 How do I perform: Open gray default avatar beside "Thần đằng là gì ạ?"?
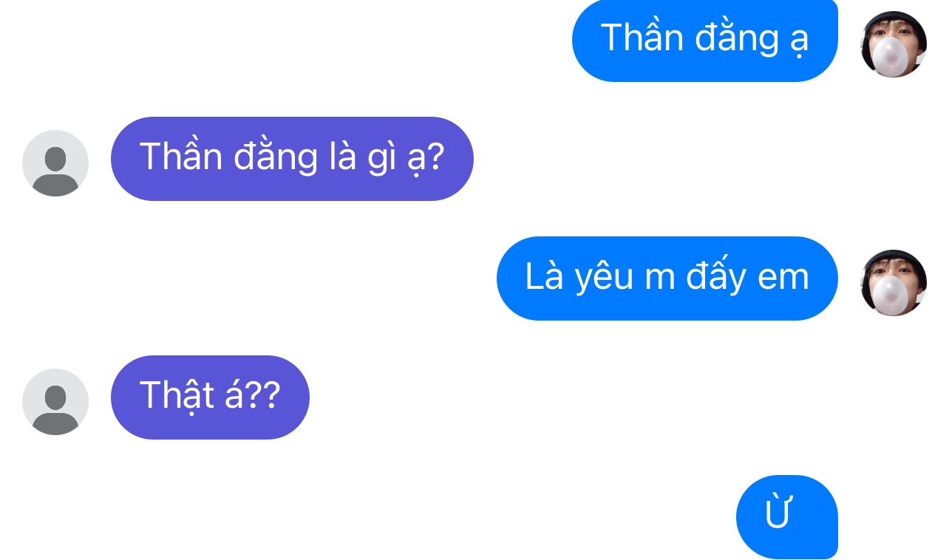point(55,163)
